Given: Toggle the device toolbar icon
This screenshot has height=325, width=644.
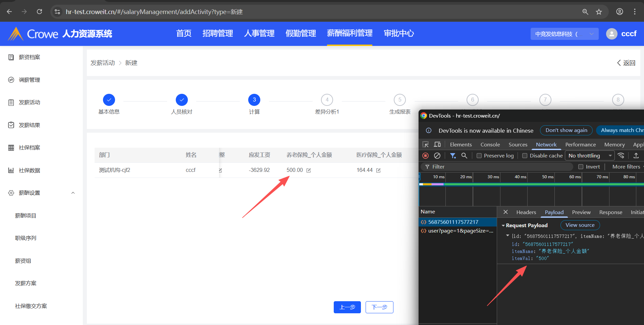Looking at the screenshot, I should tap(437, 144).
